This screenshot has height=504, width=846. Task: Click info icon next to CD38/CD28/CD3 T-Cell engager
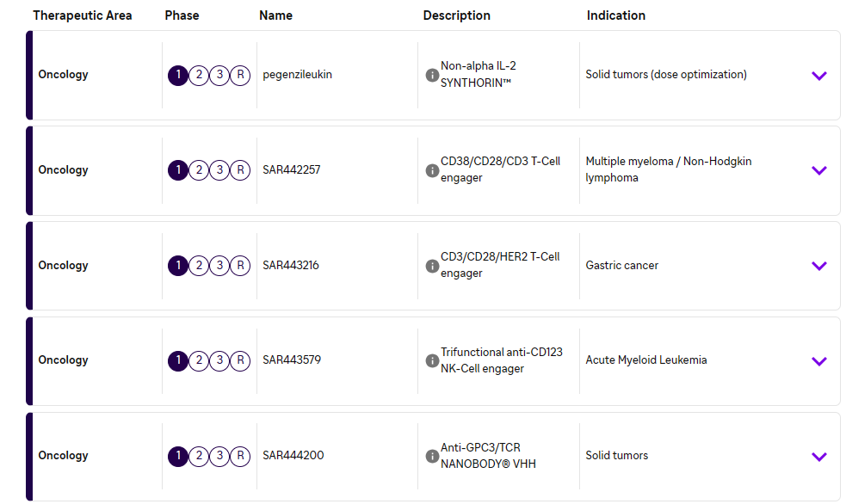point(432,170)
